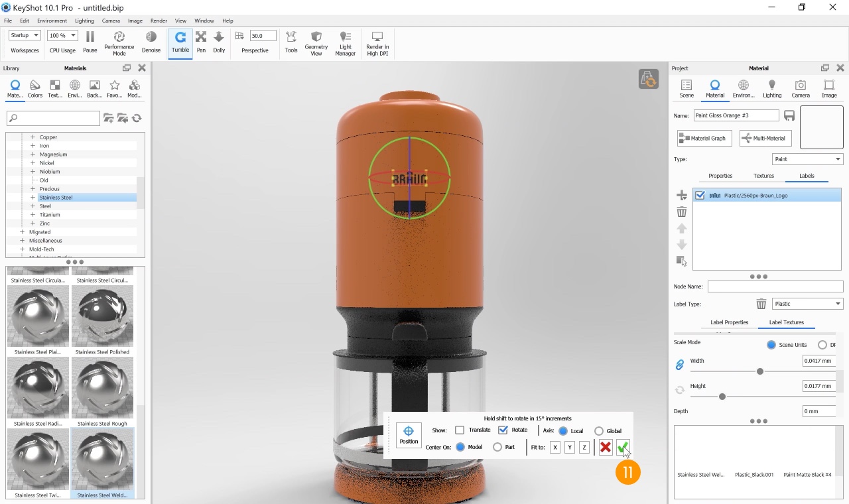Open the Lighting menu
849x504 pixels.
(84, 21)
